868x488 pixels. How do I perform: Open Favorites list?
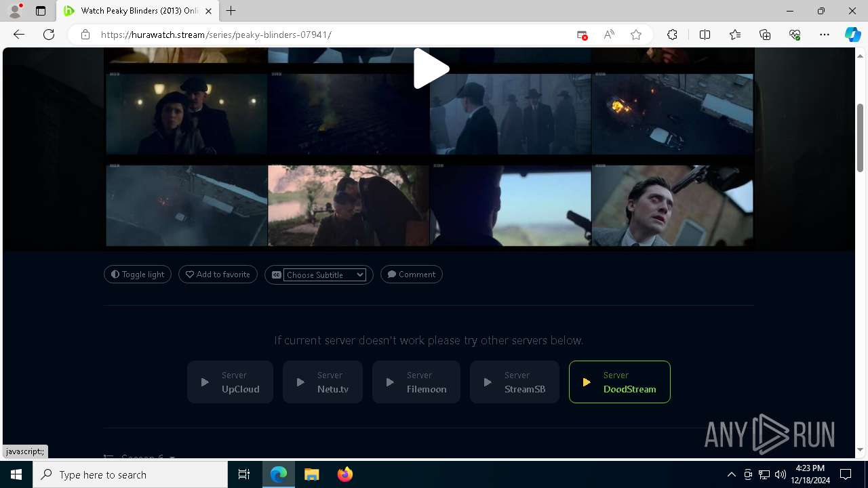pyautogui.click(x=735, y=35)
